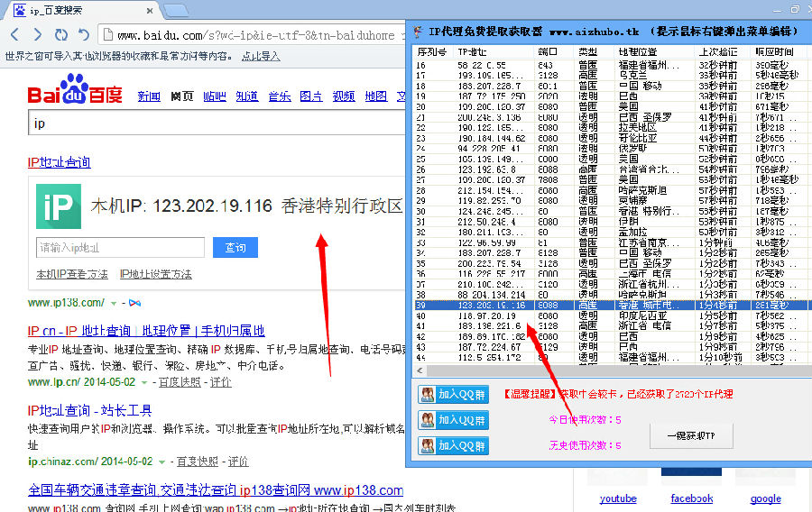812x512 pixels.
Task: Click the proxy list horizontal scrollbar left arrow
Action: (418, 370)
